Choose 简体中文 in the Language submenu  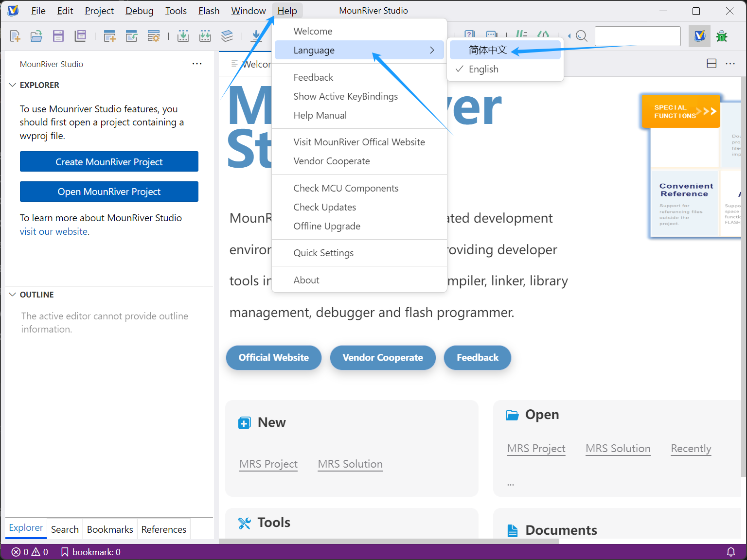[x=505, y=50]
